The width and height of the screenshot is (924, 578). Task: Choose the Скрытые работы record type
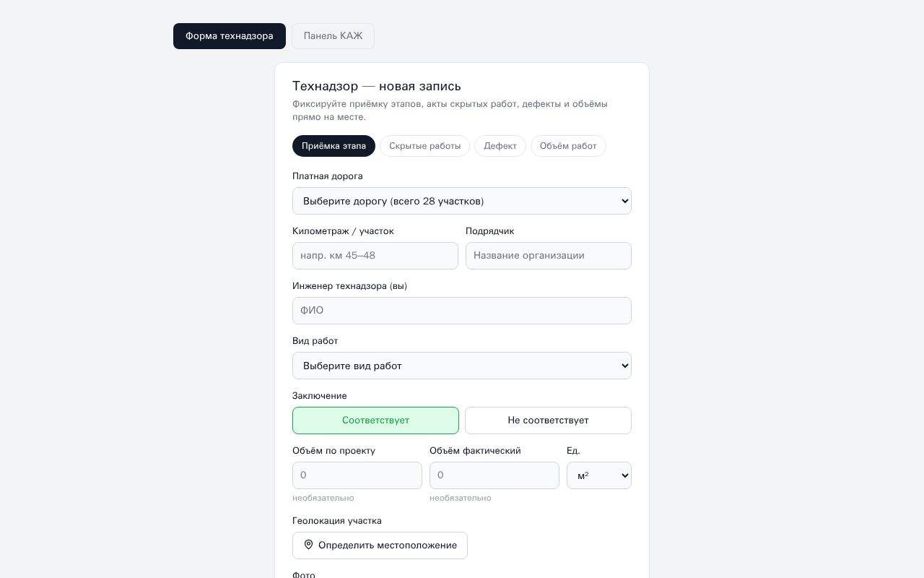point(424,146)
